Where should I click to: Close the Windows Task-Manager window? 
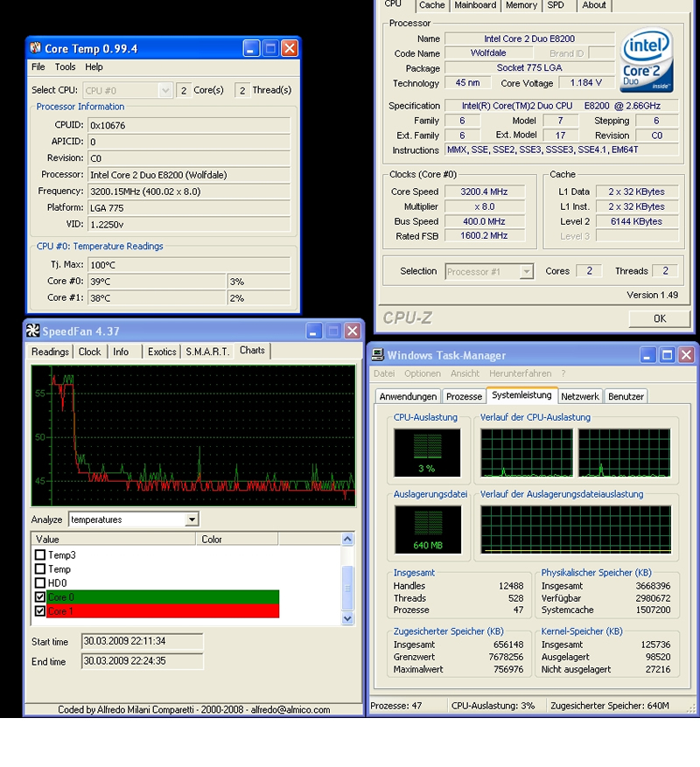pos(686,355)
